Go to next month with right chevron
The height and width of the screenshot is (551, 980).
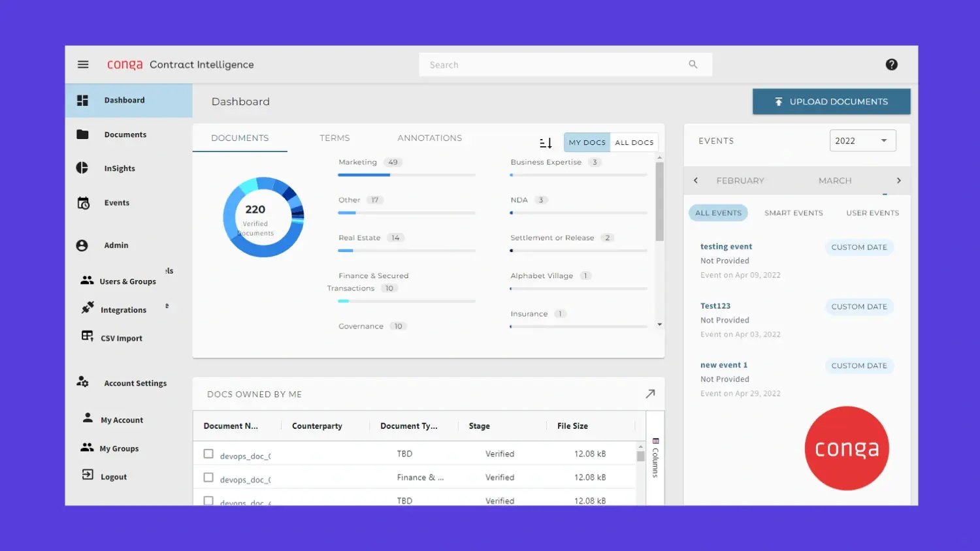coord(899,180)
